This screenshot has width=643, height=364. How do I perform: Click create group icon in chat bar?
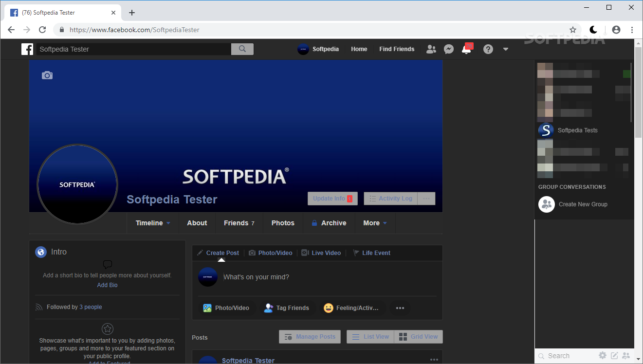point(626,356)
